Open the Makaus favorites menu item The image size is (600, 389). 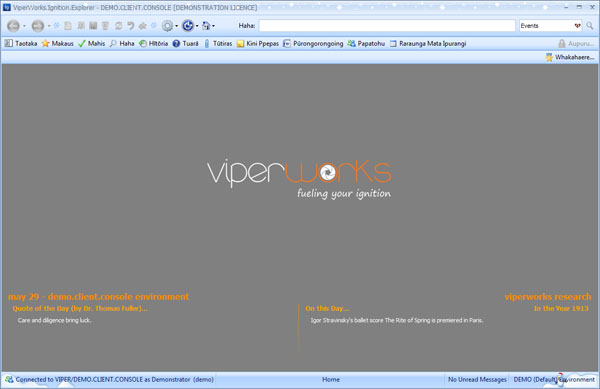click(57, 44)
